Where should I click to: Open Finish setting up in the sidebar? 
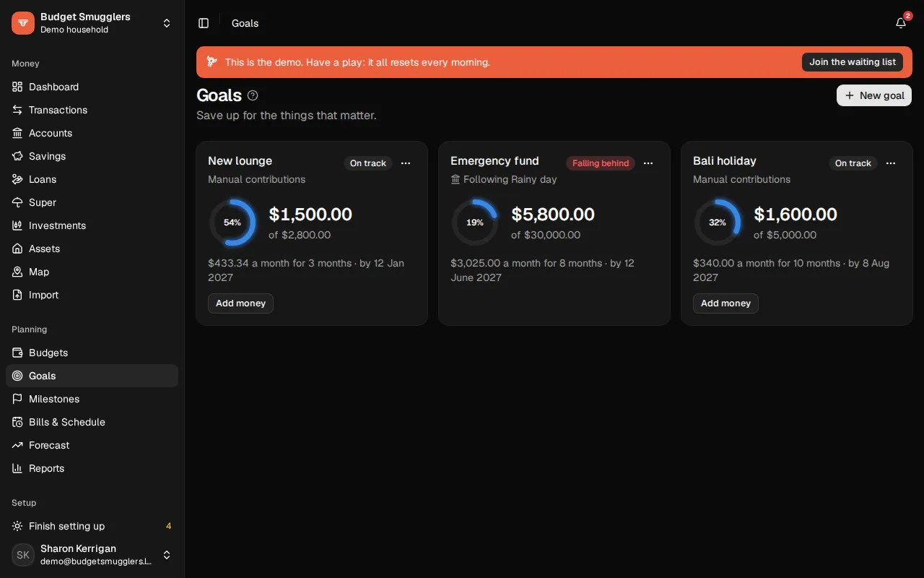click(x=92, y=526)
